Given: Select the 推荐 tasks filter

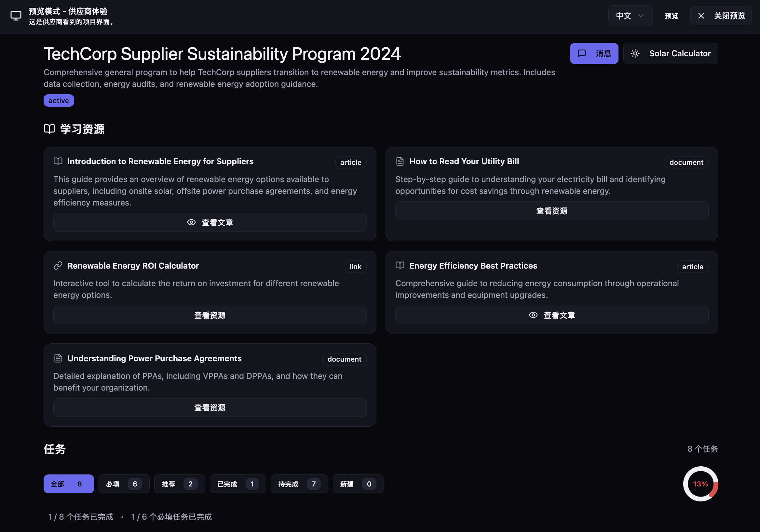Looking at the screenshot, I should tap(179, 484).
